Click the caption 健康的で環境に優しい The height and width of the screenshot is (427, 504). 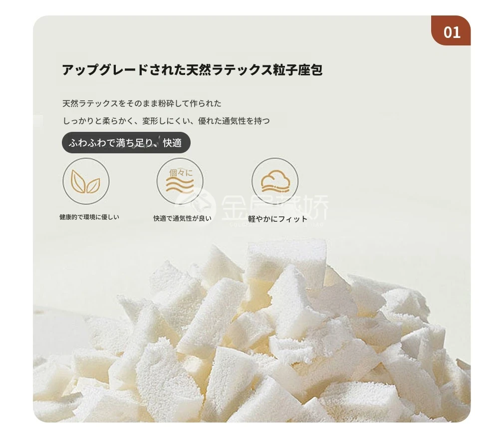point(89,217)
